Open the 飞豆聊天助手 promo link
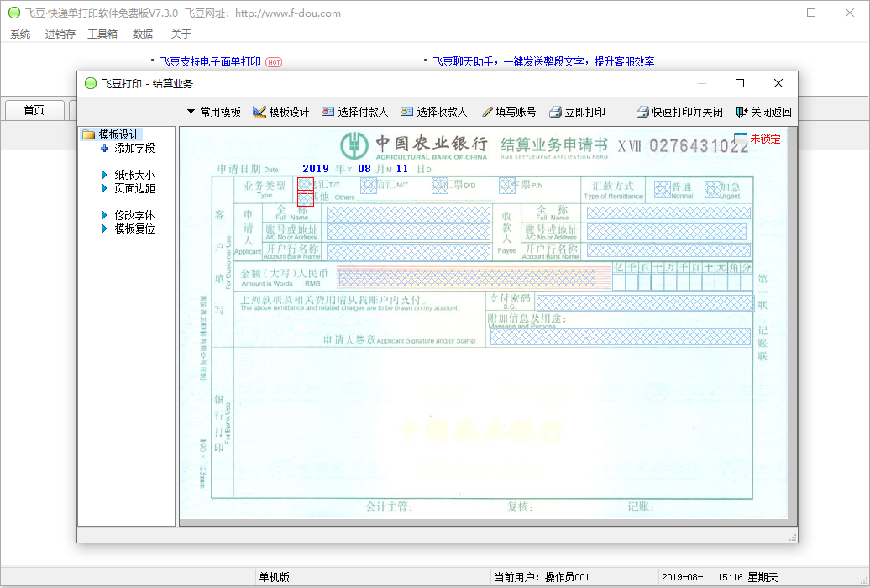This screenshot has height=588, width=870. pyautogui.click(x=543, y=61)
